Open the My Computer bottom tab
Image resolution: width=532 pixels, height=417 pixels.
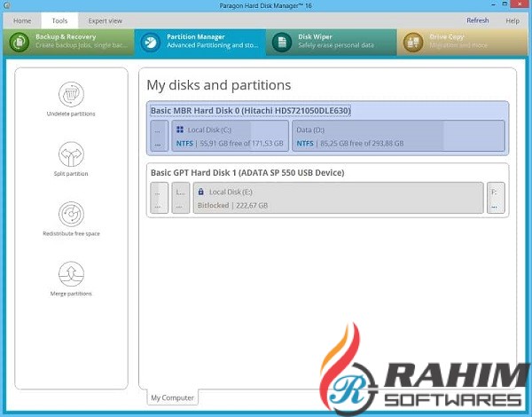coord(172,397)
